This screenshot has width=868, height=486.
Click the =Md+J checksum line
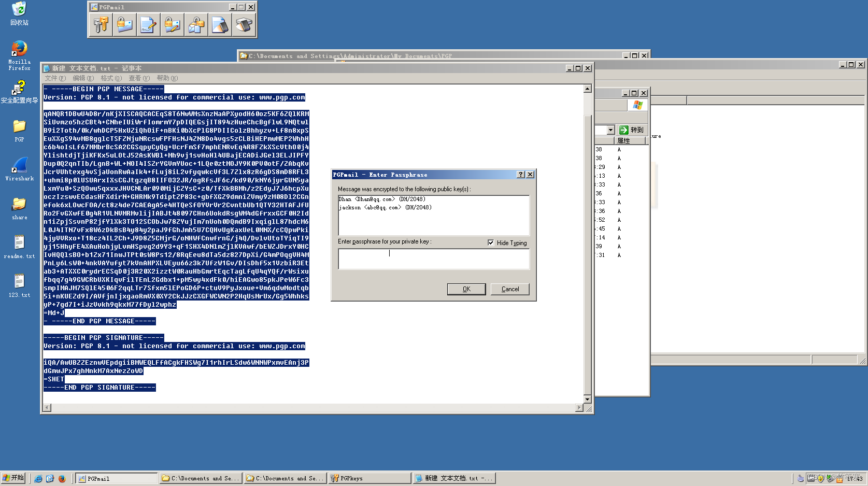(54, 313)
